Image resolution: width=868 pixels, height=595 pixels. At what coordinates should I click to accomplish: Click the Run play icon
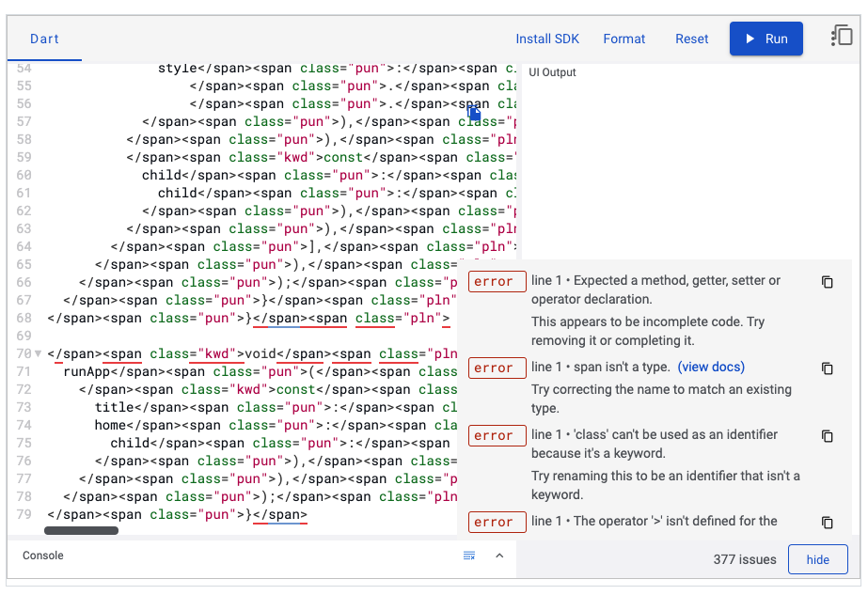coord(750,39)
